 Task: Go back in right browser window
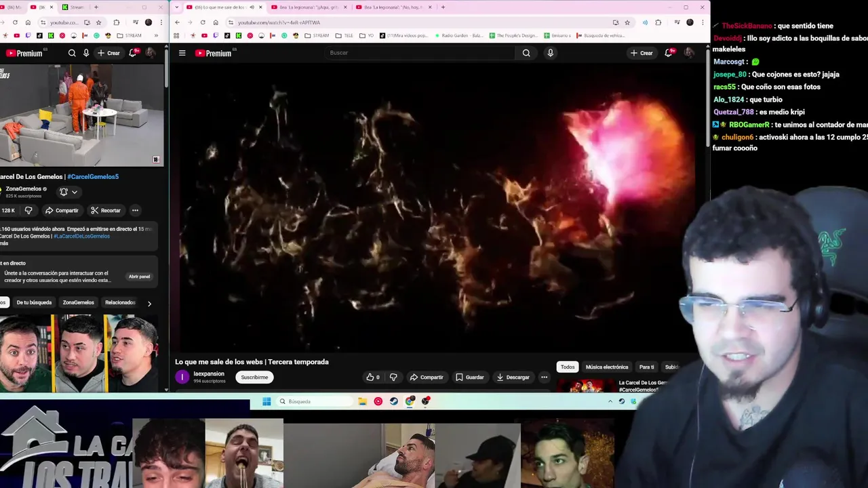pos(177,22)
